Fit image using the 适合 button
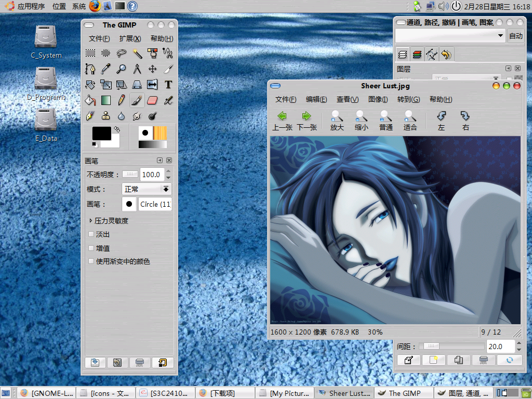 [410, 121]
